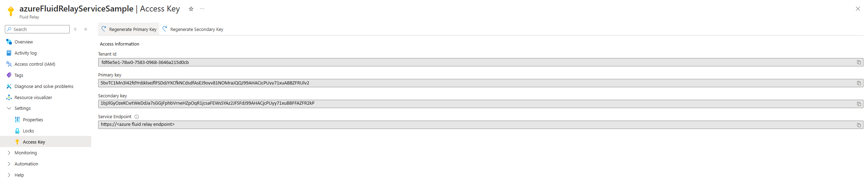Regenerate the Primary Key
The width and height of the screenshot is (868, 187).
(x=129, y=29)
